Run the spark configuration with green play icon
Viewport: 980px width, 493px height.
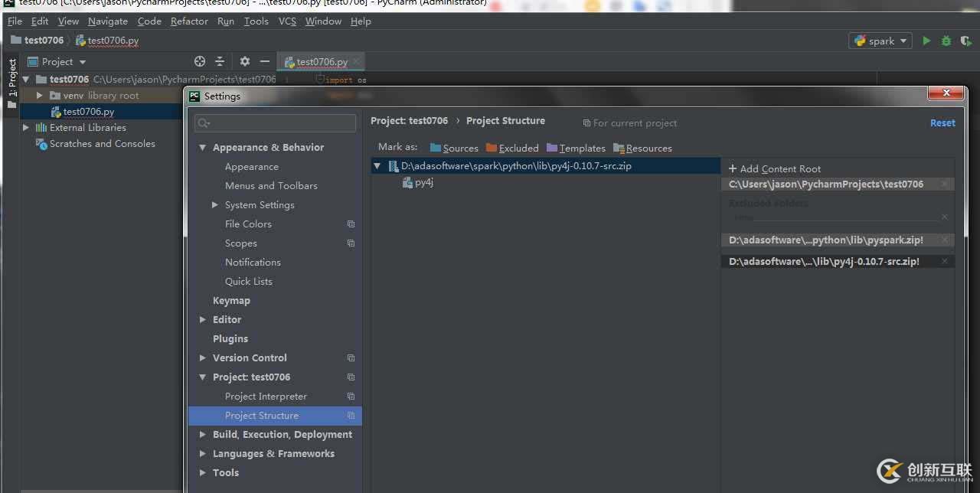point(926,41)
